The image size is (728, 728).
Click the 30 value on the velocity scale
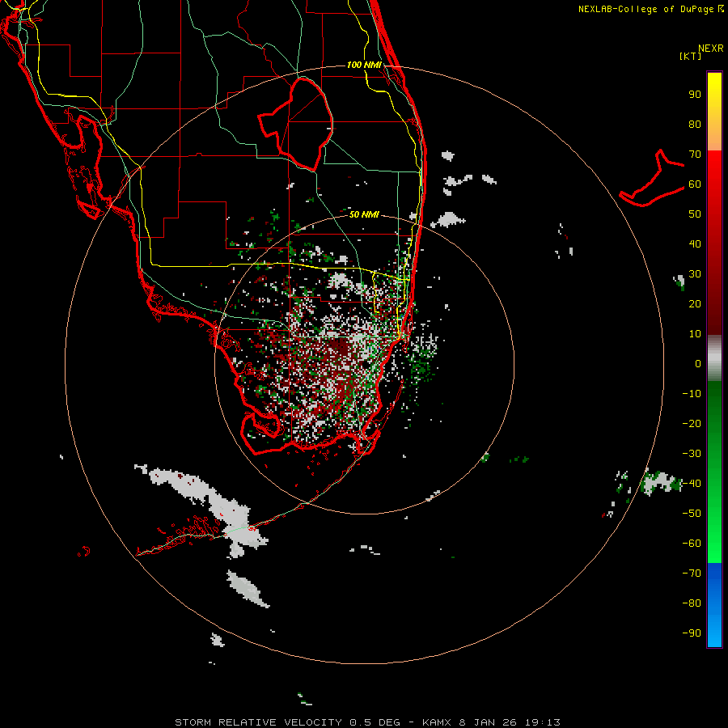point(695,274)
